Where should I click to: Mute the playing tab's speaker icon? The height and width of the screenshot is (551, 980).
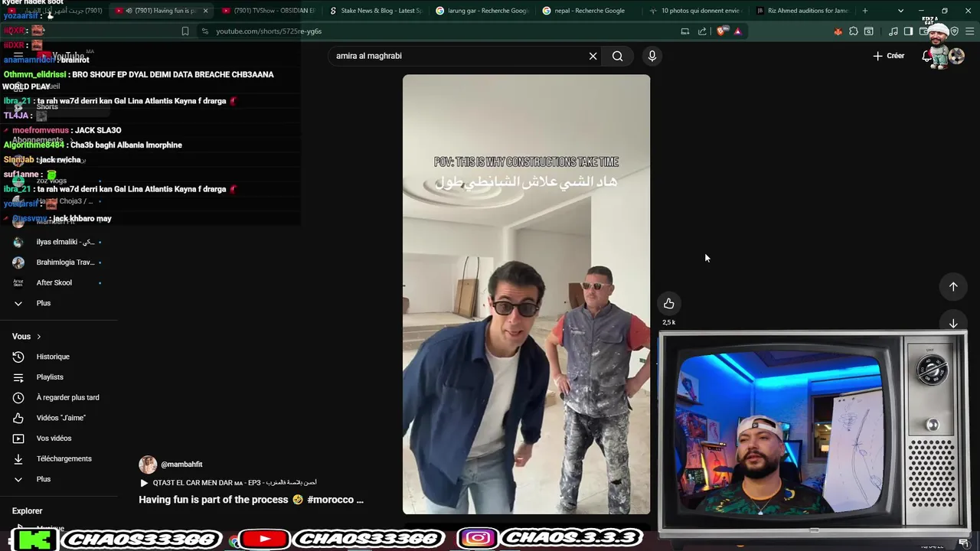pos(129,11)
